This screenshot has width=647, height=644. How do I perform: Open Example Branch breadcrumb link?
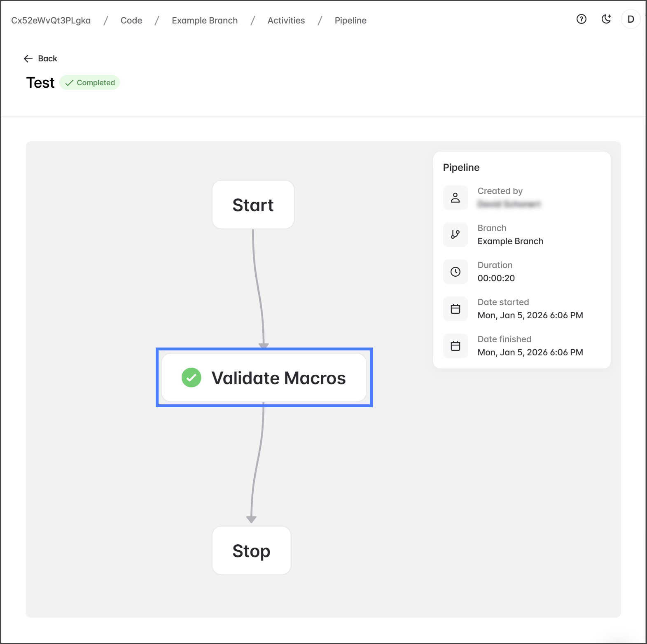pyautogui.click(x=205, y=21)
